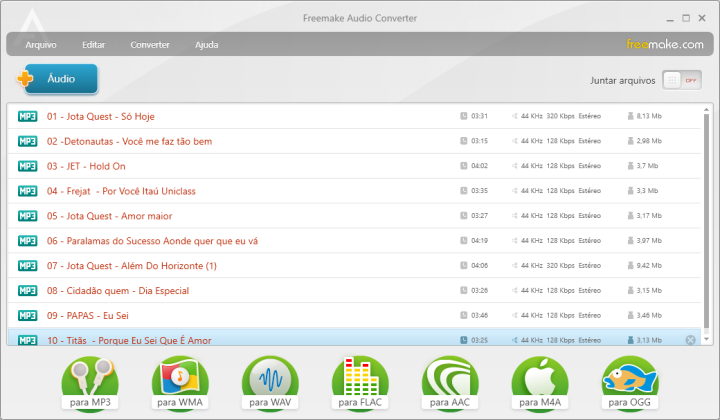Click the MP3 badge of Jota Quest - Só Hoje
Screen dimensions: 720x420
pyautogui.click(x=28, y=117)
